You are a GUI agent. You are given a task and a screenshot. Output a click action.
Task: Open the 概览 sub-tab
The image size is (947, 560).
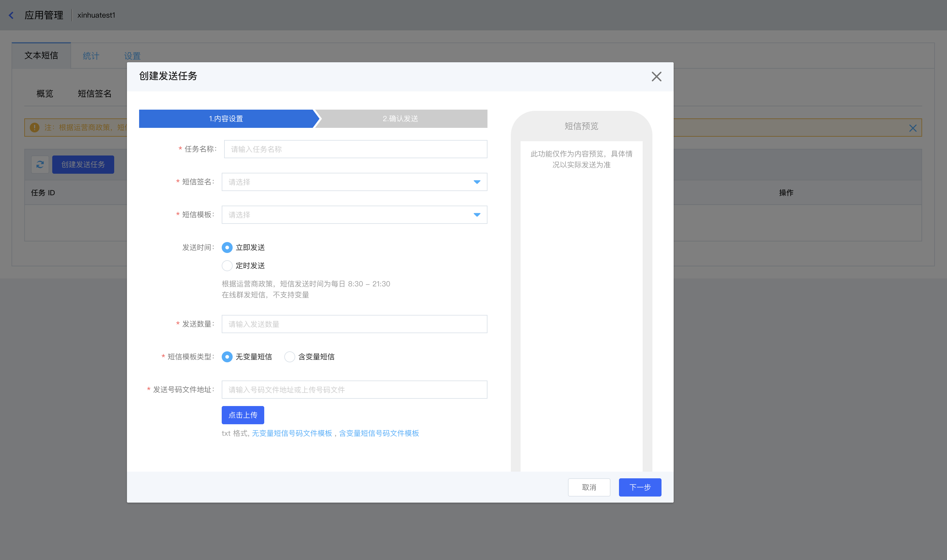pyautogui.click(x=45, y=94)
